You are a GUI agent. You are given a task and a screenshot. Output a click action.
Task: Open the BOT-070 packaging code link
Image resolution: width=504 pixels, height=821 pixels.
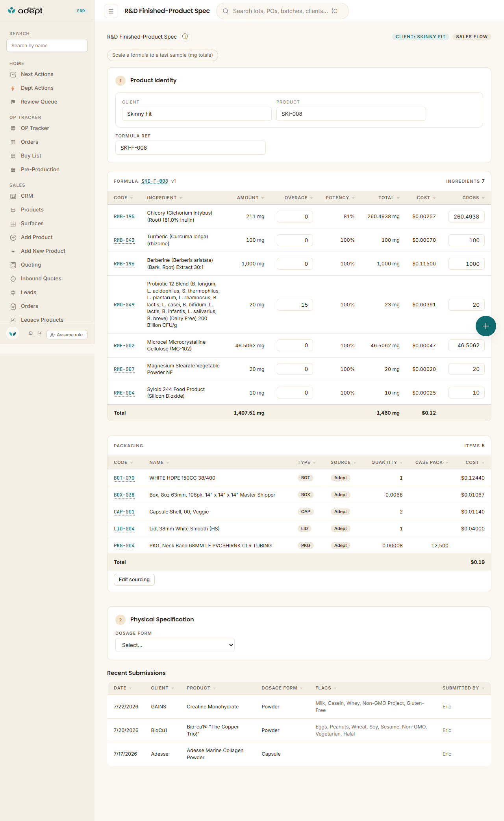tap(124, 478)
